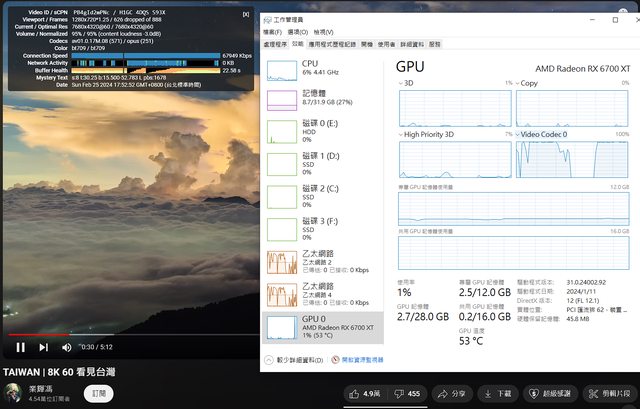Create a clip with 剪輯片段

coord(608,394)
